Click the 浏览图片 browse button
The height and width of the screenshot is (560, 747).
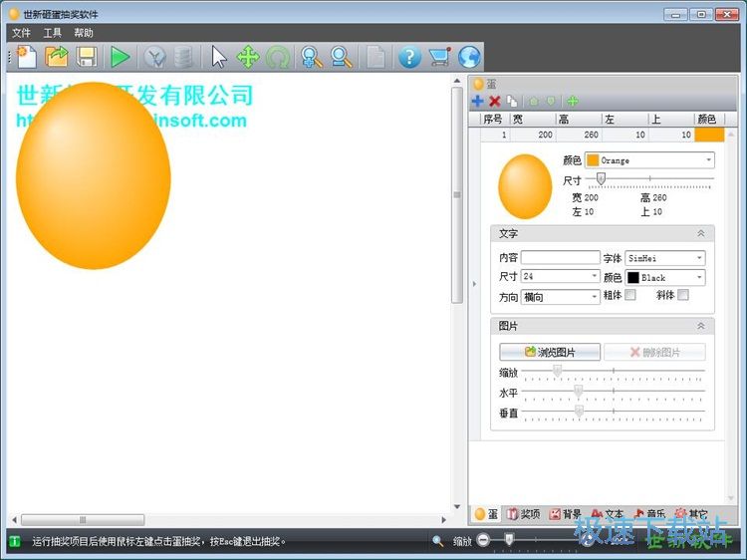(550, 352)
